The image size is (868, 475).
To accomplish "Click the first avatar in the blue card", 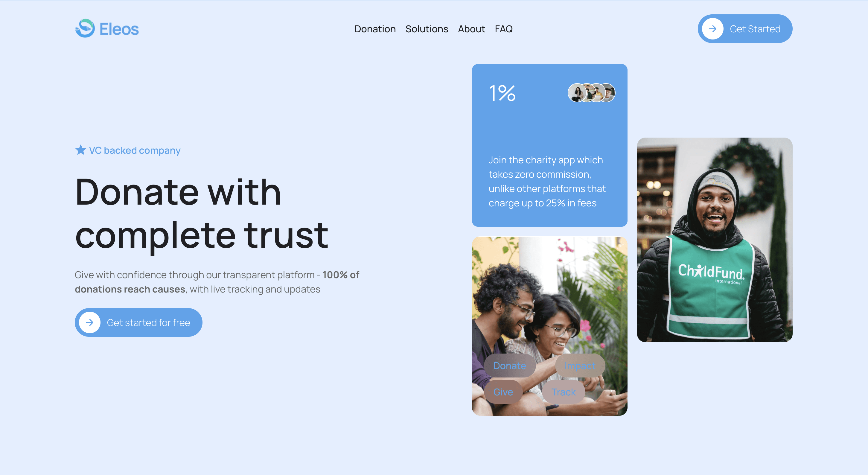I will pos(577,93).
